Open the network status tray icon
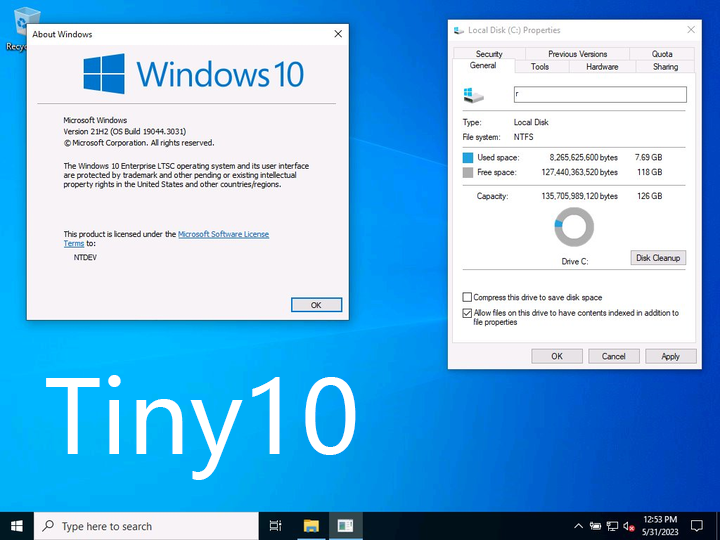Image resolution: width=720 pixels, height=540 pixels. tap(612, 526)
